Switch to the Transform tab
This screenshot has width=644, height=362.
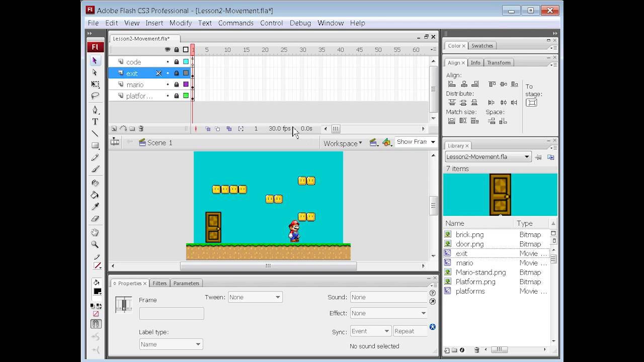499,63
